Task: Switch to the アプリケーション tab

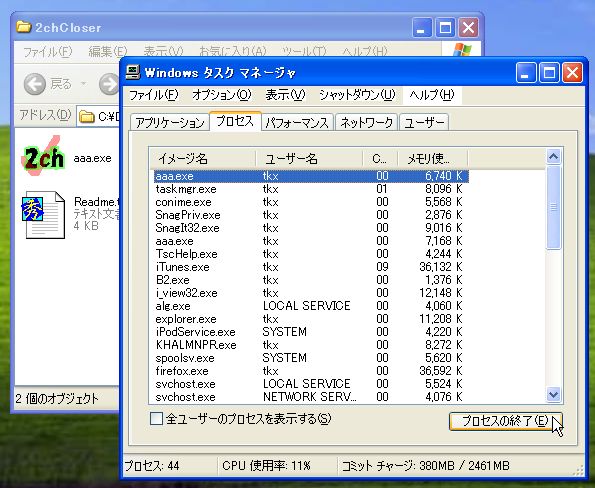Action: point(170,123)
